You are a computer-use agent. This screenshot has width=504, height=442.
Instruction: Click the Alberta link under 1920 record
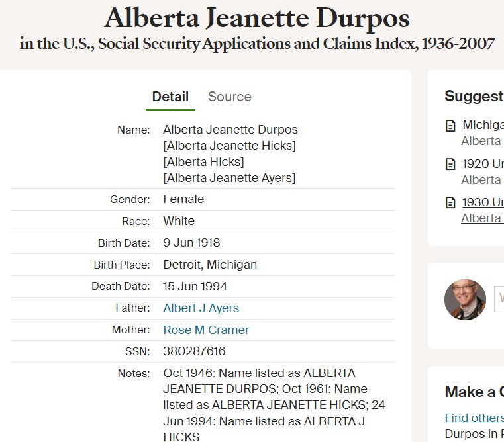coord(481,180)
